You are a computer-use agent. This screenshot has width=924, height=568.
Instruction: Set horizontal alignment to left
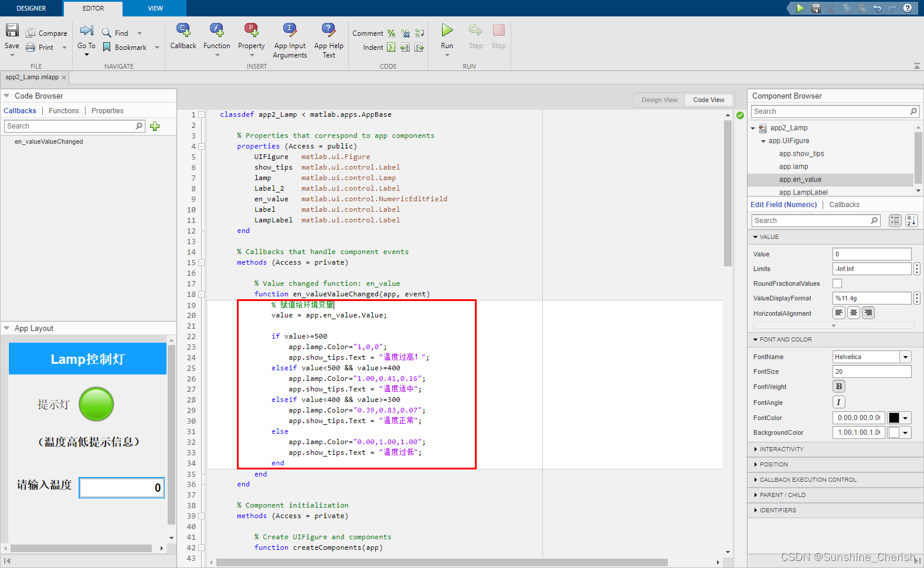(839, 313)
